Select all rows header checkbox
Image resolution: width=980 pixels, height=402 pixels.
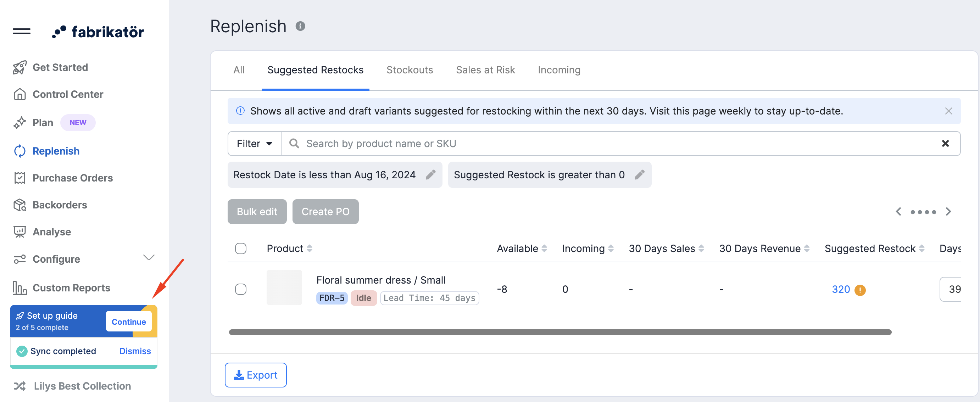coord(240,249)
